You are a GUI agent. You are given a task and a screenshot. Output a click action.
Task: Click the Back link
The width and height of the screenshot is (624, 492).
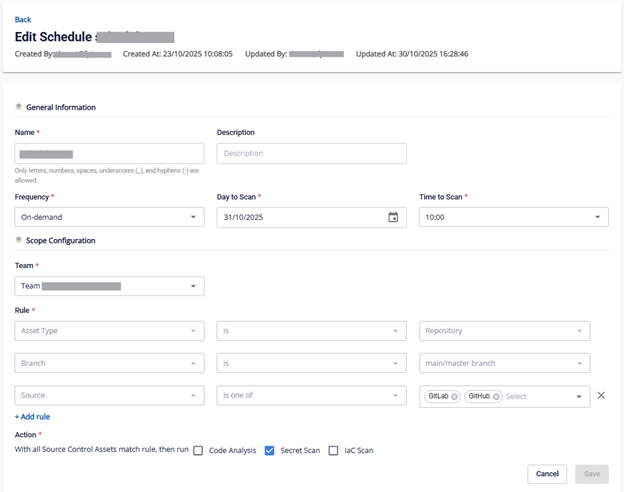pos(23,19)
